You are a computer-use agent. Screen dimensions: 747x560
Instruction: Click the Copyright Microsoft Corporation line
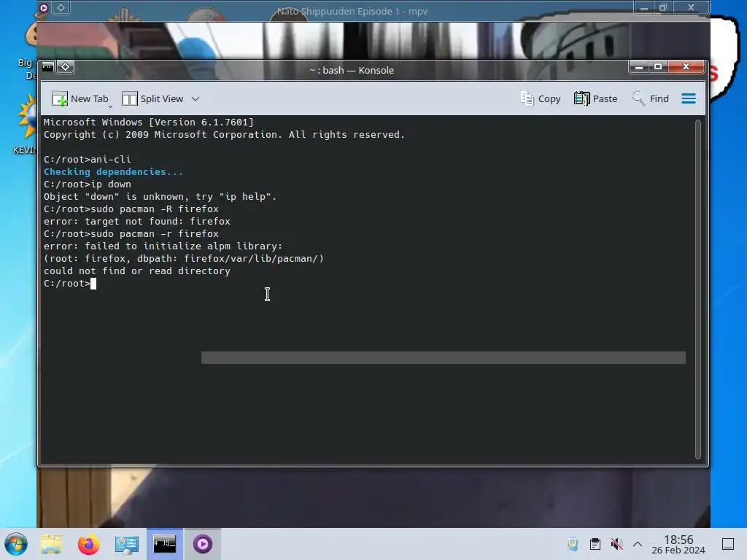coord(224,135)
